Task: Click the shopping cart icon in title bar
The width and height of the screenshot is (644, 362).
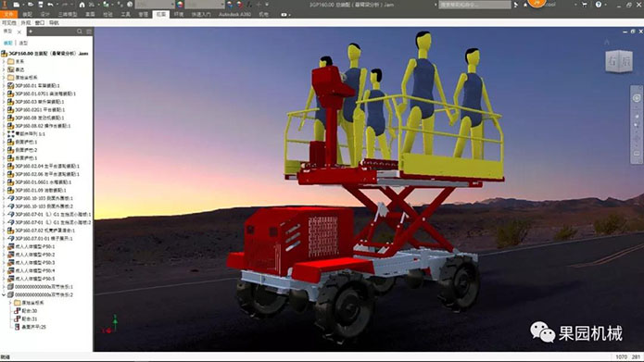Action: [x=584, y=5]
